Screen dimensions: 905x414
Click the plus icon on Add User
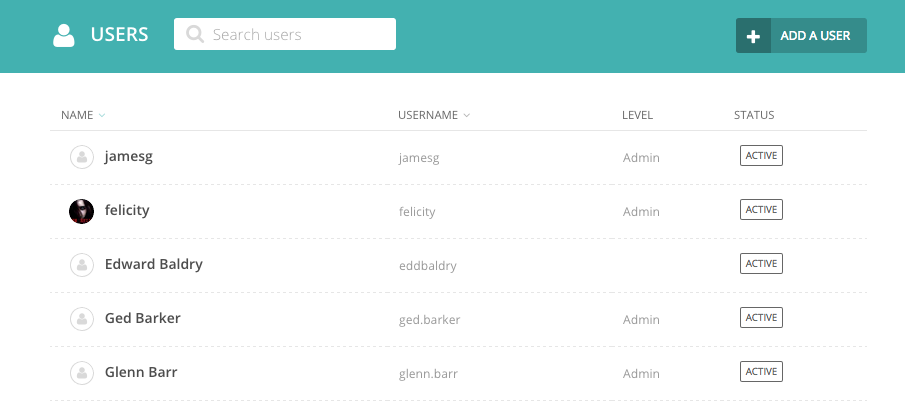[754, 36]
